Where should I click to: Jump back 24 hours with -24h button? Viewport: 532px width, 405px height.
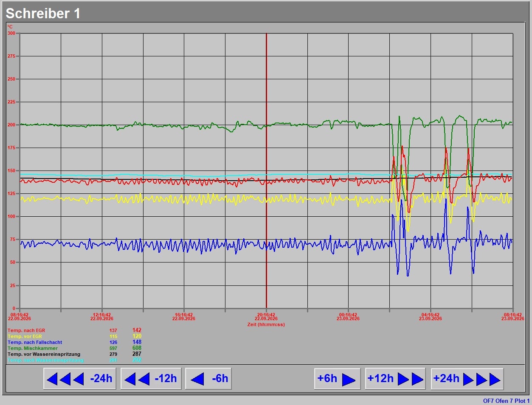click(80, 378)
